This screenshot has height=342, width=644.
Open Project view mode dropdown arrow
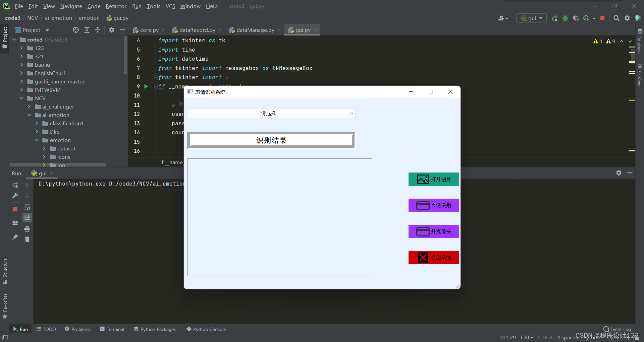coord(47,30)
